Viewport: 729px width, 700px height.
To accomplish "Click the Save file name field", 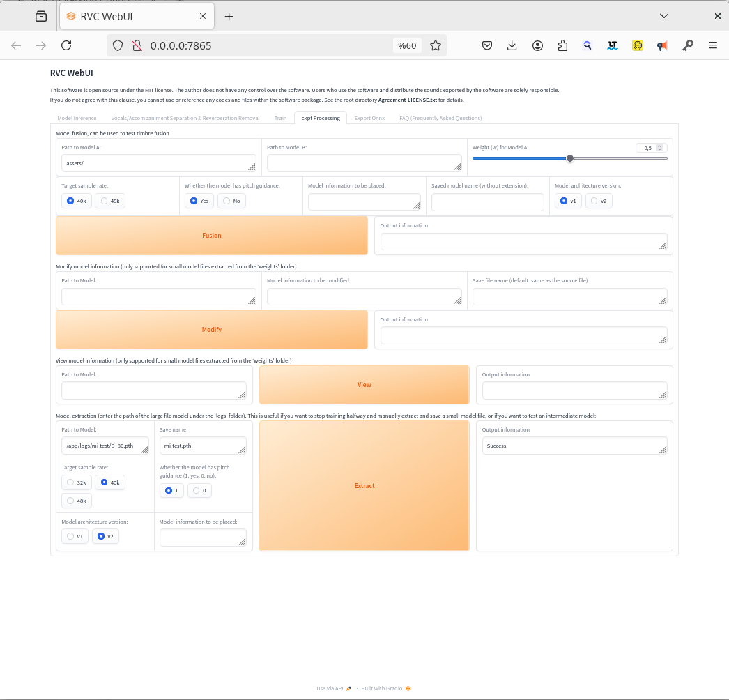I will click(x=569, y=297).
